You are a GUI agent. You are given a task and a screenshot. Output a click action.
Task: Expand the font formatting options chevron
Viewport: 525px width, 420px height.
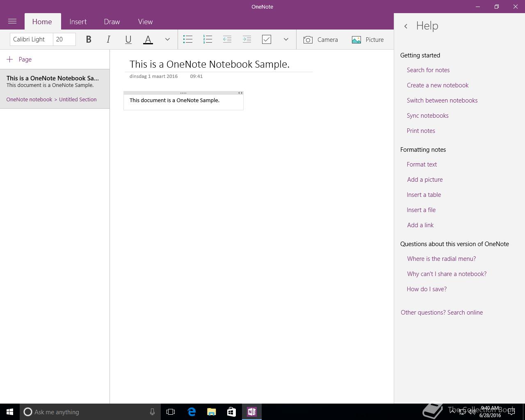point(167,39)
